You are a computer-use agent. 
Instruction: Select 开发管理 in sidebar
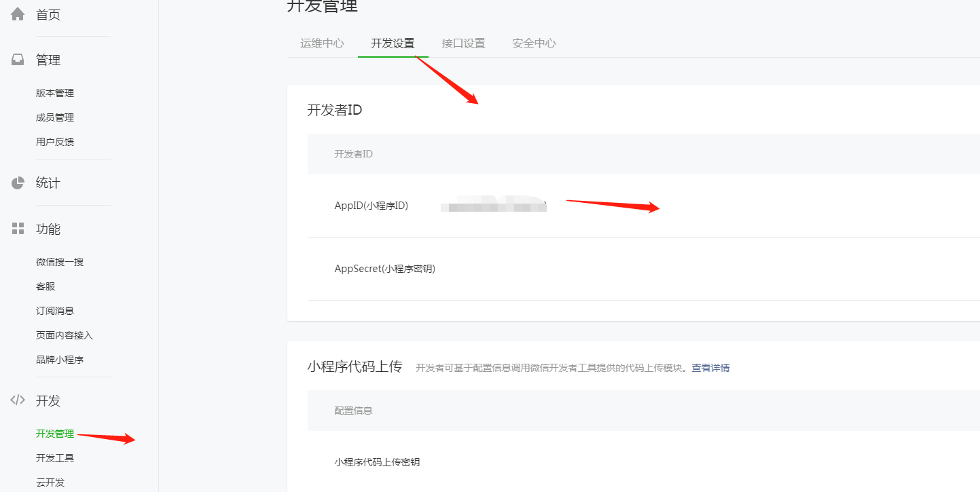pyautogui.click(x=55, y=434)
